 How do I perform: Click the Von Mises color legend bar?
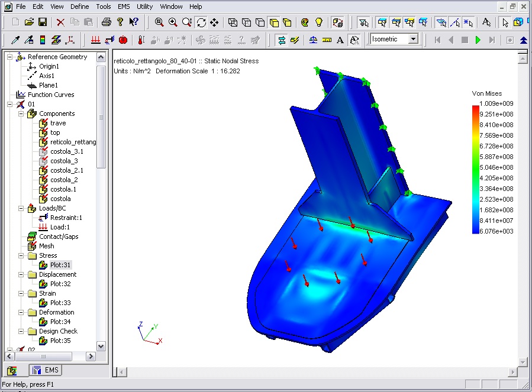coord(476,170)
